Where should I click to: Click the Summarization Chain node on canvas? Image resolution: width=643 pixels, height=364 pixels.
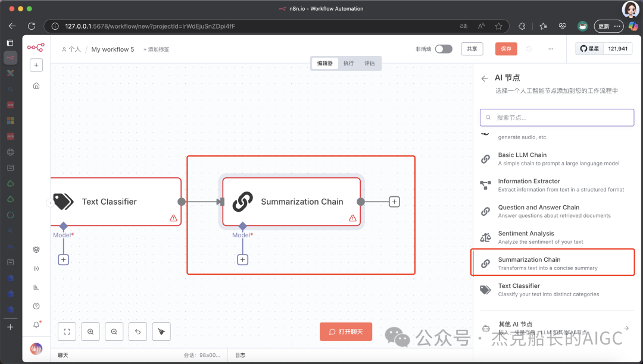292,202
